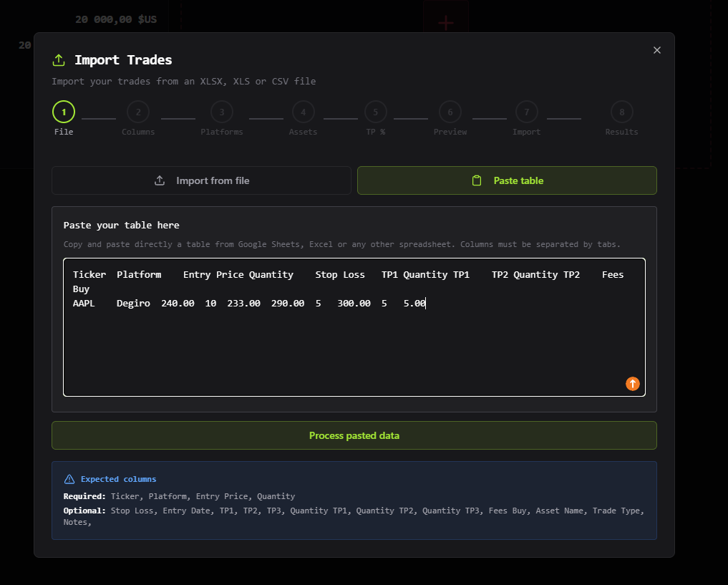This screenshot has height=585, width=728.
Task: Jump to step 5 TP %
Action: click(x=375, y=112)
